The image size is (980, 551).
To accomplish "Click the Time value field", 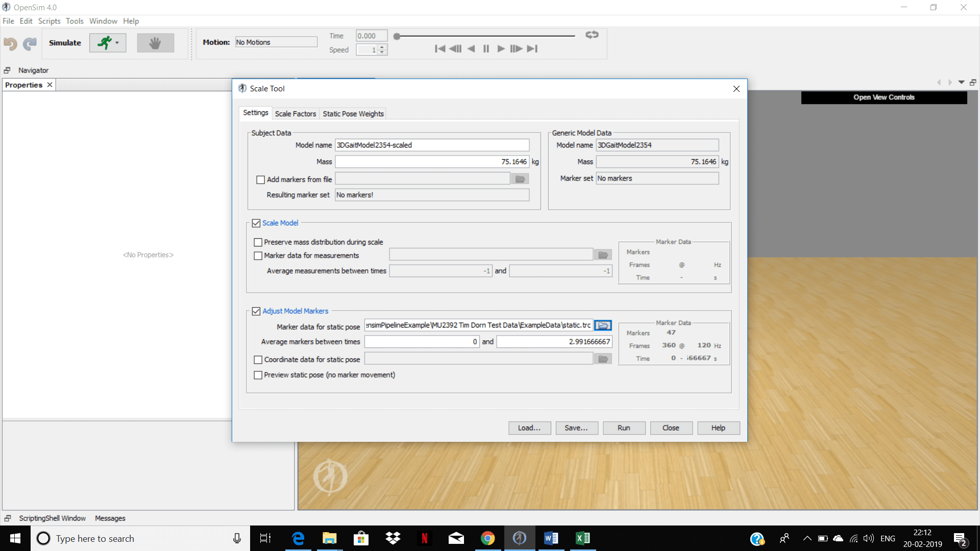I will click(x=371, y=36).
